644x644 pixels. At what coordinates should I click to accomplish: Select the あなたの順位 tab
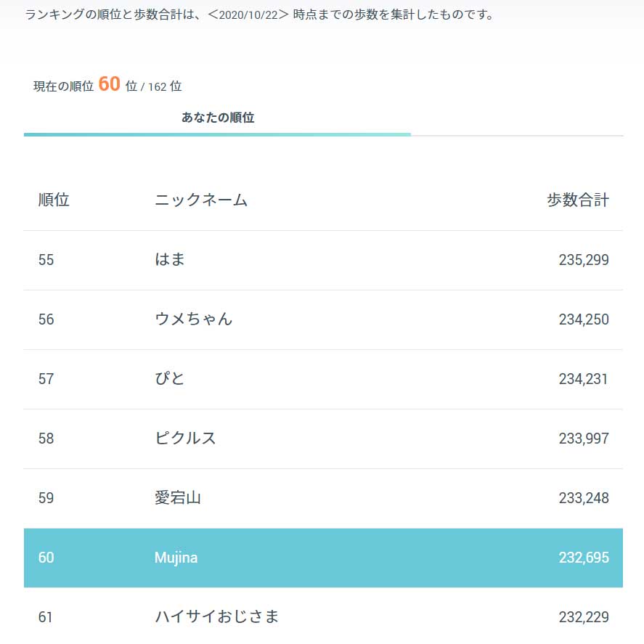click(218, 118)
